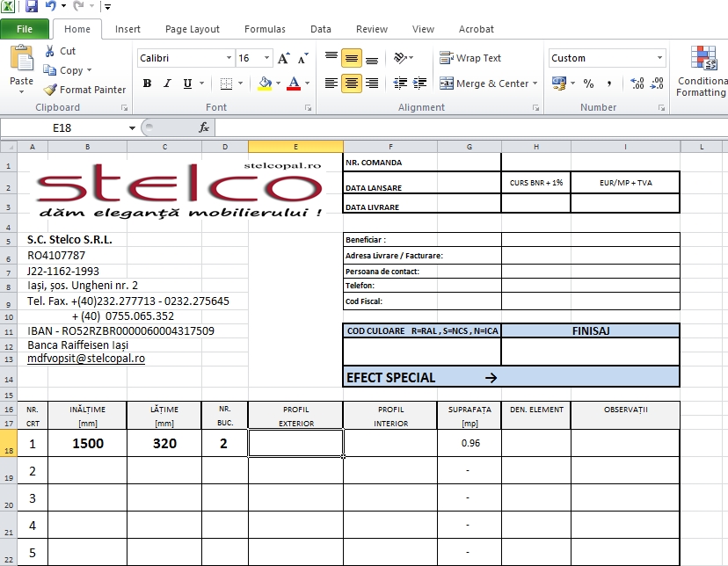Viewport: 728px width, 566px height.
Task: Increase the cell indent
Action: click(x=419, y=83)
